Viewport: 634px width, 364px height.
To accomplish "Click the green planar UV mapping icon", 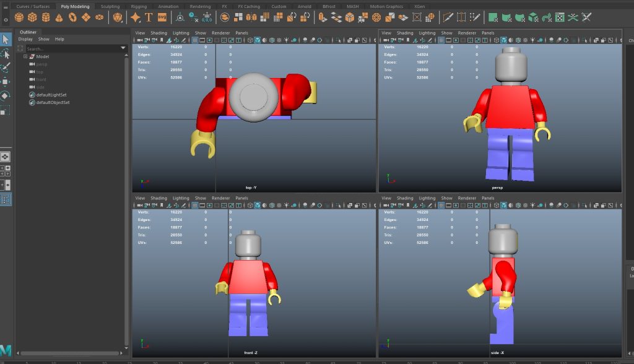I will click(493, 17).
